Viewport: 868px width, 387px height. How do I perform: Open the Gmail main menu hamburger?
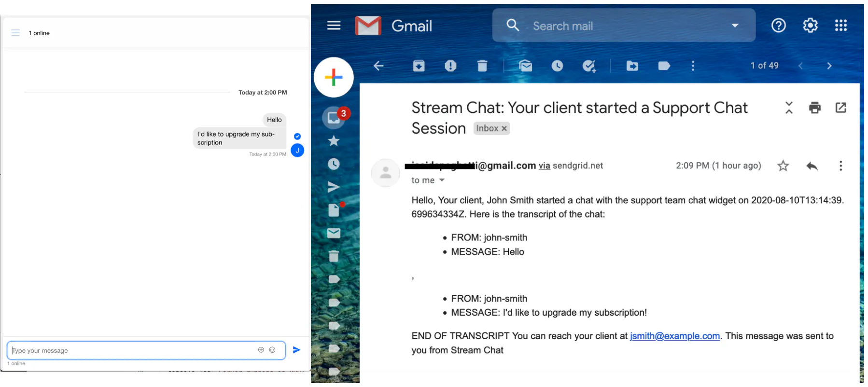click(x=334, y=26)
